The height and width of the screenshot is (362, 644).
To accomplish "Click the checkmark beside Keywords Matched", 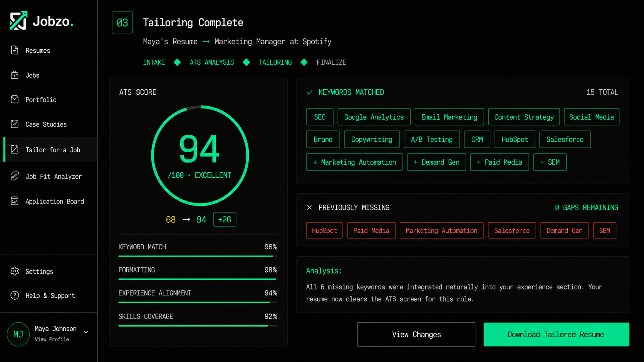I will pos(309,92).
